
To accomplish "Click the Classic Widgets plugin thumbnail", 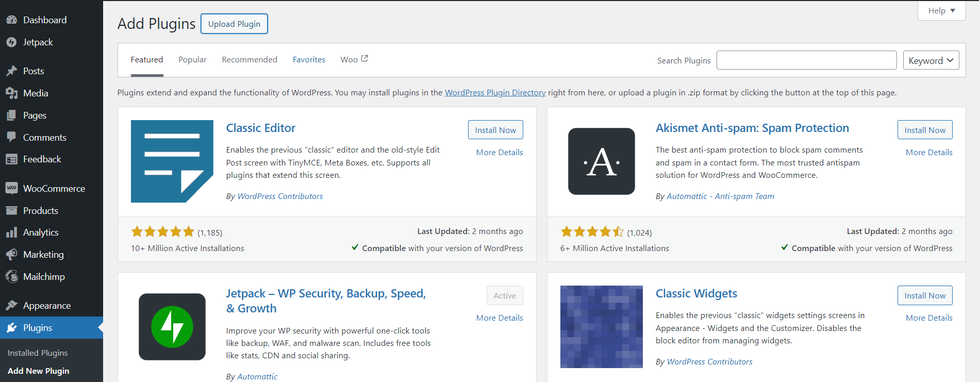I will pyautogui.click(x=602, y=327).
